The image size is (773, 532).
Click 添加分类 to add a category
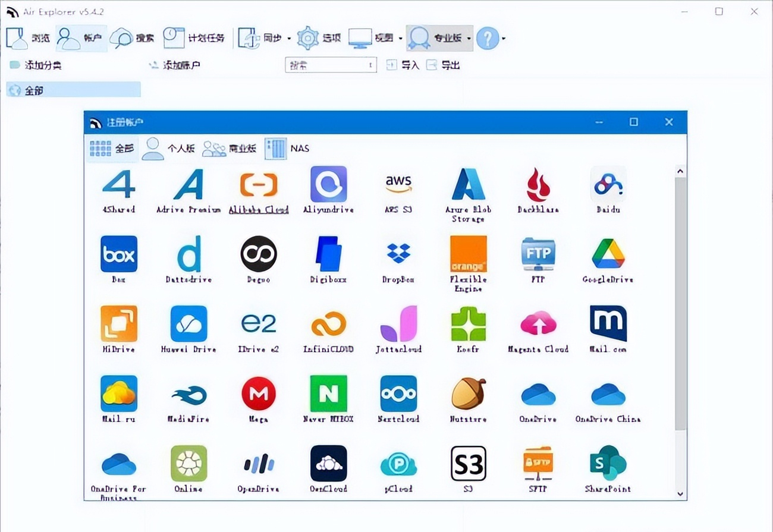pyautogui.click(x=36, y=65)
